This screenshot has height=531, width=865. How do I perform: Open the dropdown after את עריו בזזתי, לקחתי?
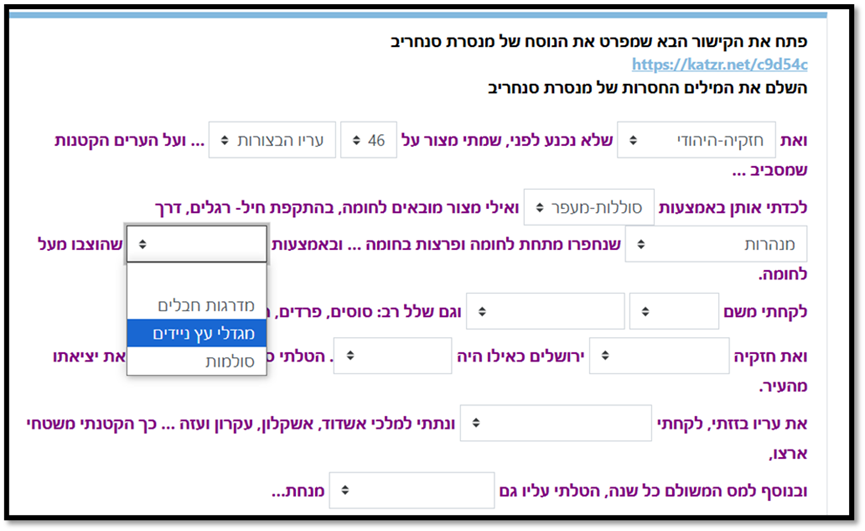[x=556, y=423]
